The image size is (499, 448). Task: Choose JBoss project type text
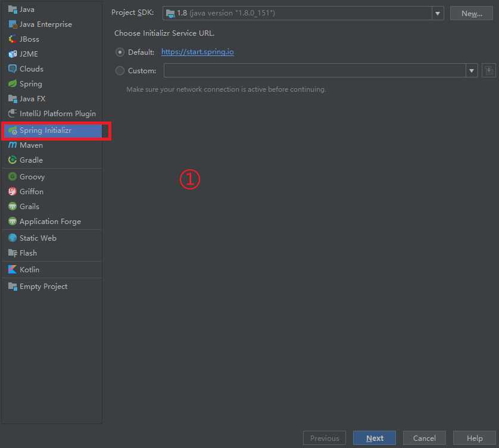(29, 39)
